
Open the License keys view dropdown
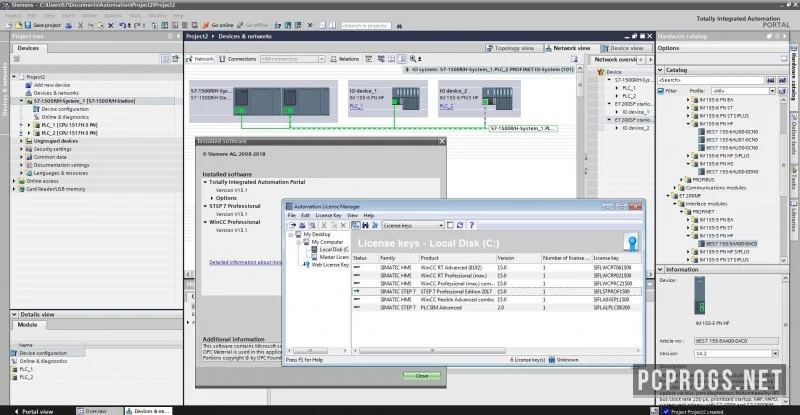tap(441, 225)
